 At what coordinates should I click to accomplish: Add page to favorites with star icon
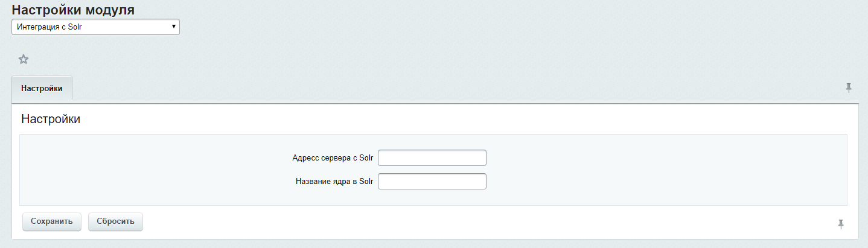(x=24, y=59)
